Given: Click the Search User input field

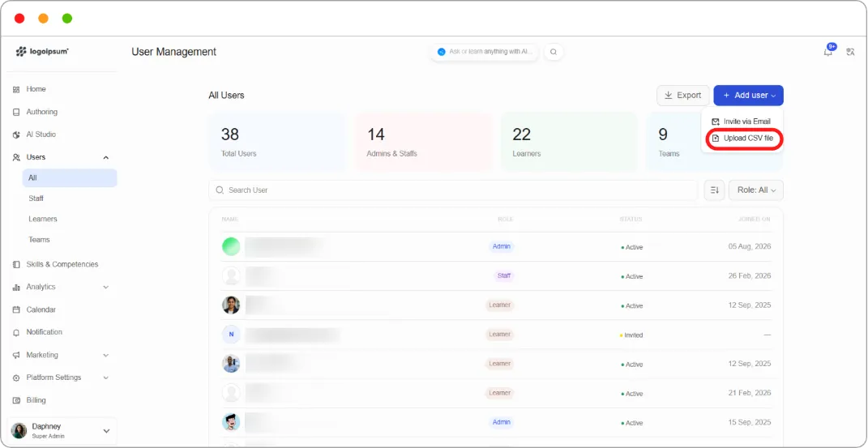Looking at the screenshot, I should [453, 190].
